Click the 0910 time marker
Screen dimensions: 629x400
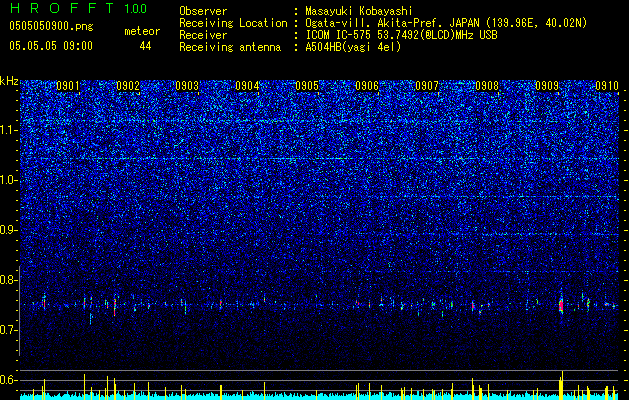click(x=607, y=86)
